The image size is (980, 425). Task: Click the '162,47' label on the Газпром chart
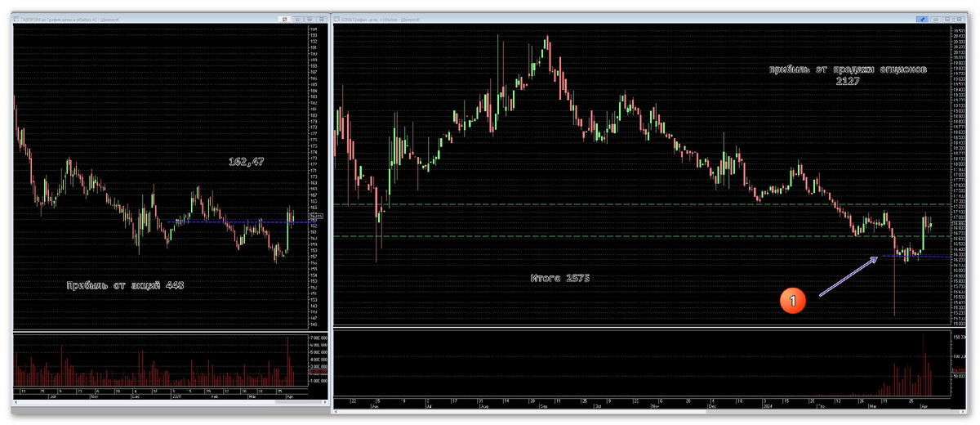[247, 163]
